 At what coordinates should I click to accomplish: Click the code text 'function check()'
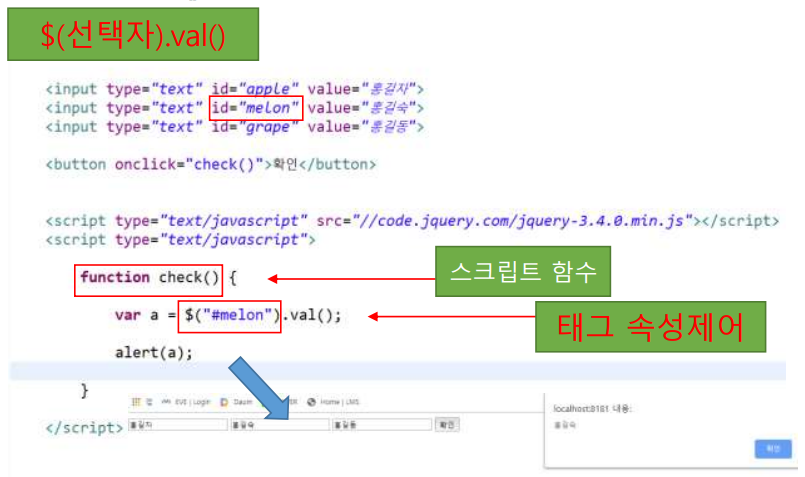click(149, 278)
